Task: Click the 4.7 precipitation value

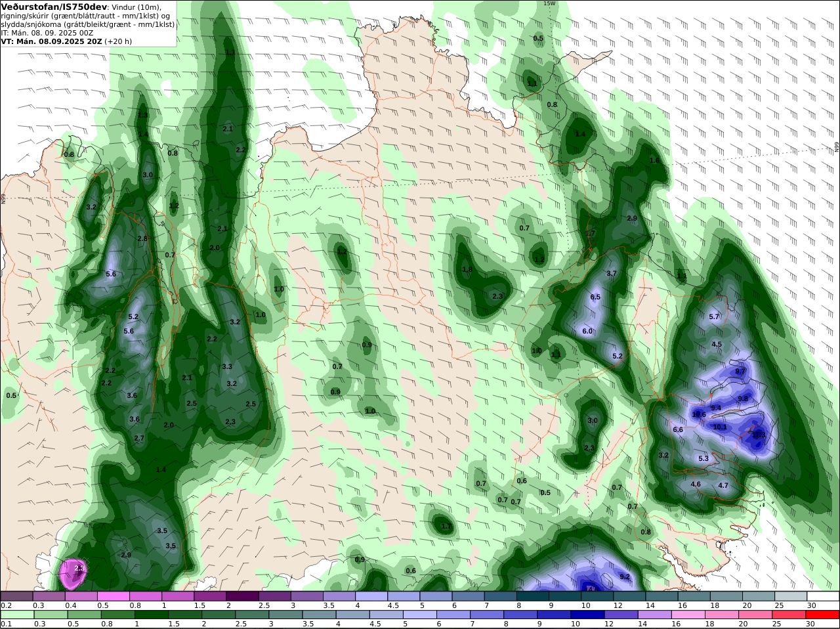Action: coord(723,485)
